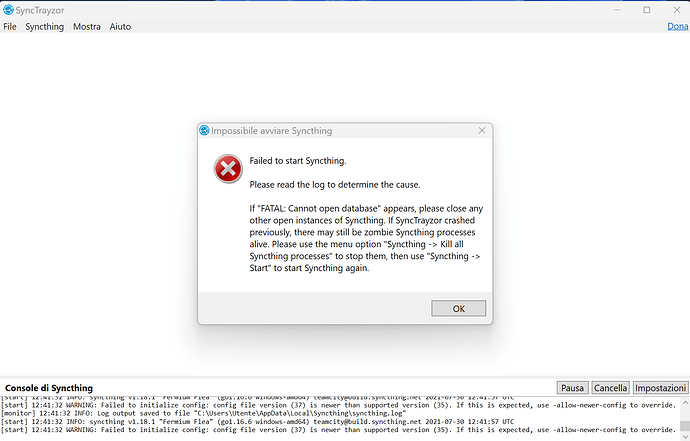Viewport: 690px width, 441px height.
Task: Click the 'Console di Syncthing' heading
Action: point(49,388)
